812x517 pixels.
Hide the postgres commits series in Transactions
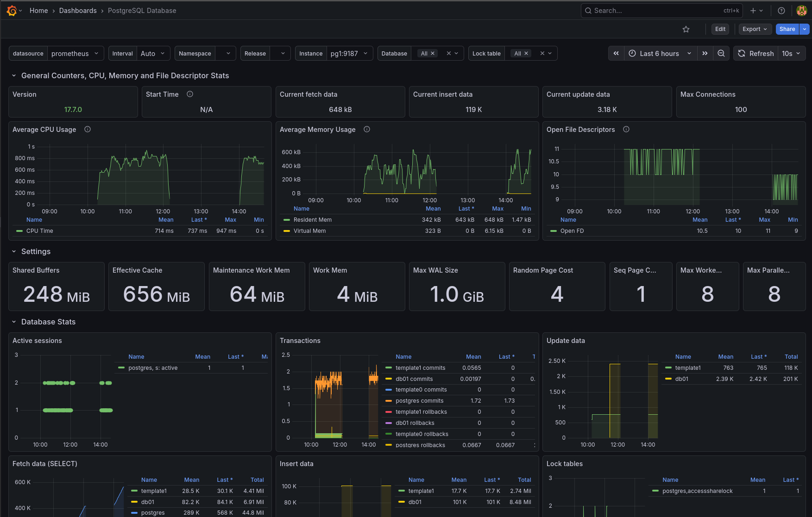[x=420, y=400]
